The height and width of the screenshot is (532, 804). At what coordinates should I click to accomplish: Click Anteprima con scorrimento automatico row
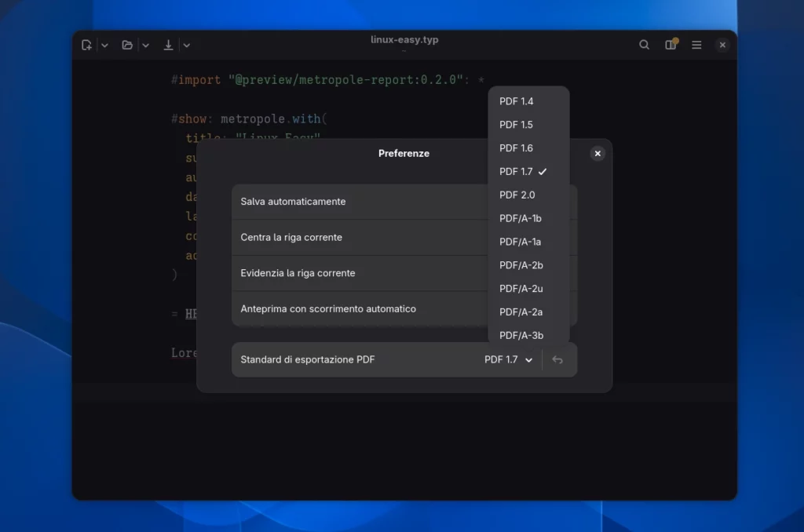[x=404, y=309]
